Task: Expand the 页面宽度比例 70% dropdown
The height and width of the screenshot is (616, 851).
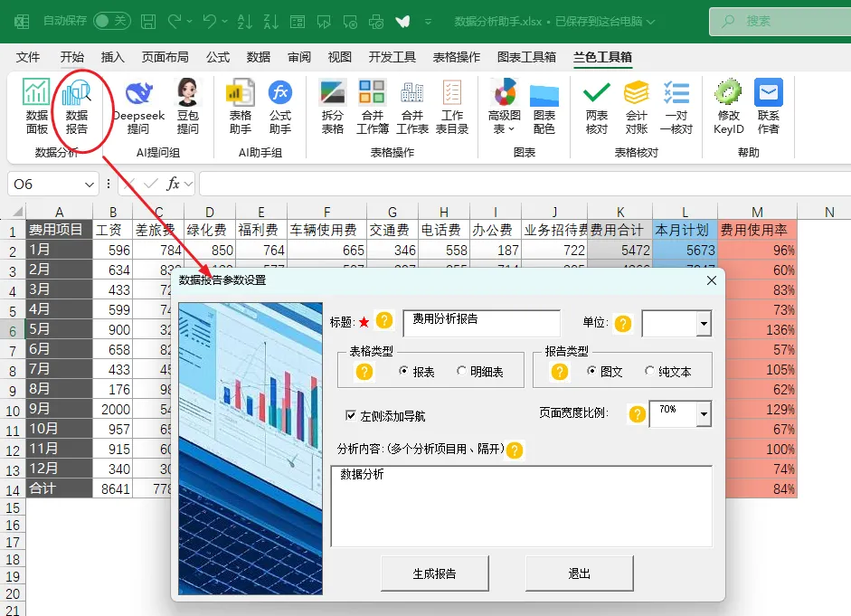Action: 704,413
